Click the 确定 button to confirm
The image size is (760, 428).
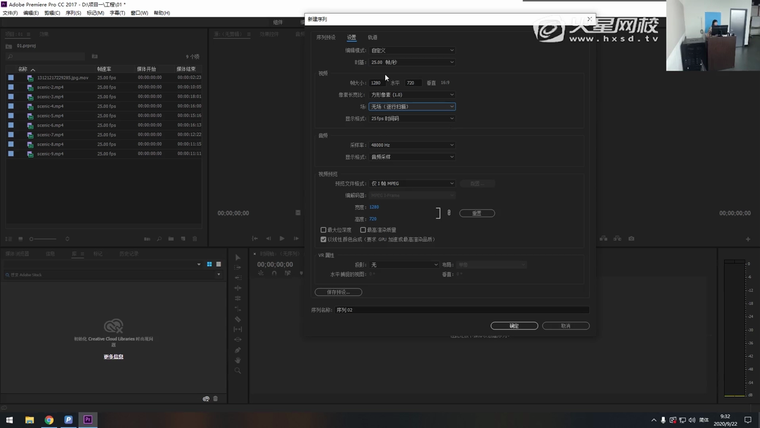pos(514,325)
